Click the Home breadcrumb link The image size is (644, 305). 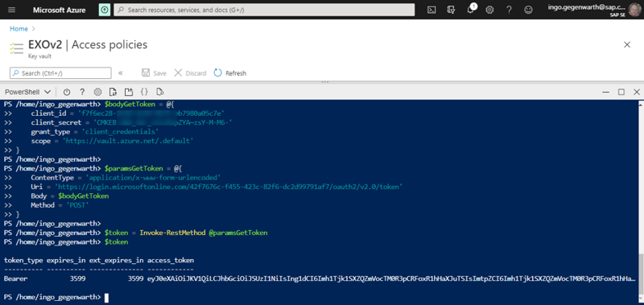click(19, 29)
